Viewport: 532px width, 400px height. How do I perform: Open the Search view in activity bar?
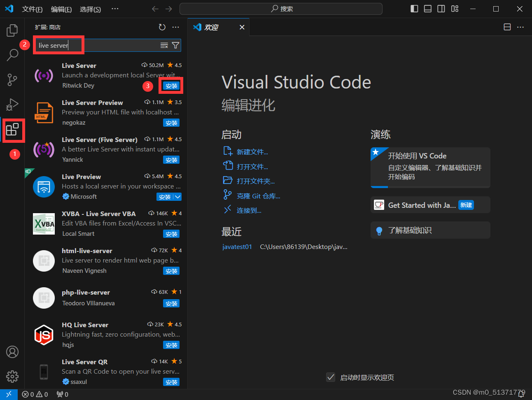(x=12, y=55)
